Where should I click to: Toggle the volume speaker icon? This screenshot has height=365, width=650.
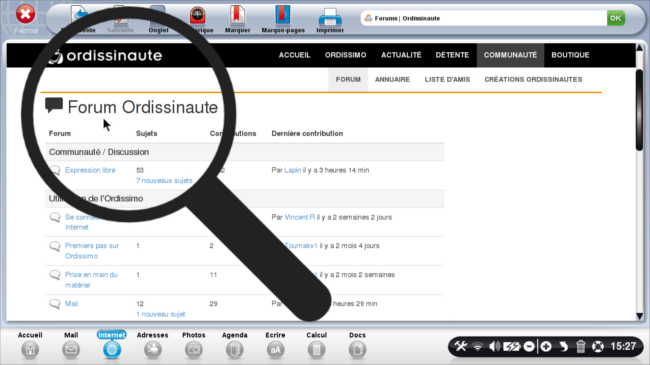pyautogui.click(x=494, y=346)
